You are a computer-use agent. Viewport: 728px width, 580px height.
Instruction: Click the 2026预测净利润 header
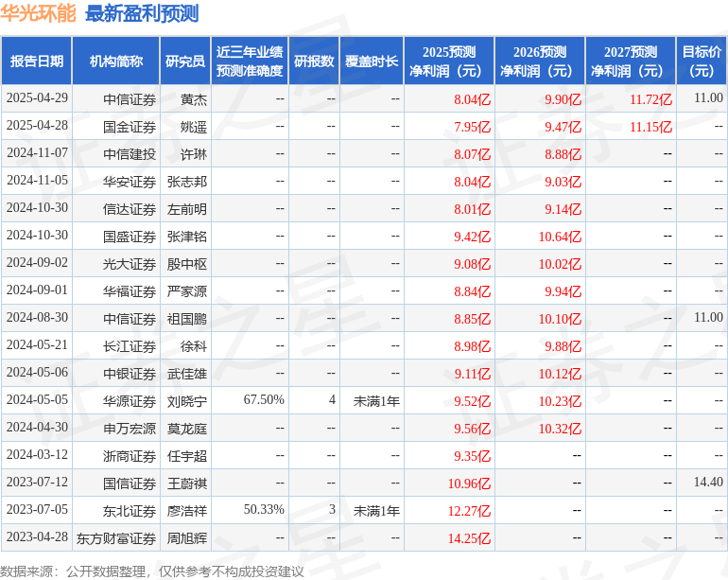click(540, 61)
